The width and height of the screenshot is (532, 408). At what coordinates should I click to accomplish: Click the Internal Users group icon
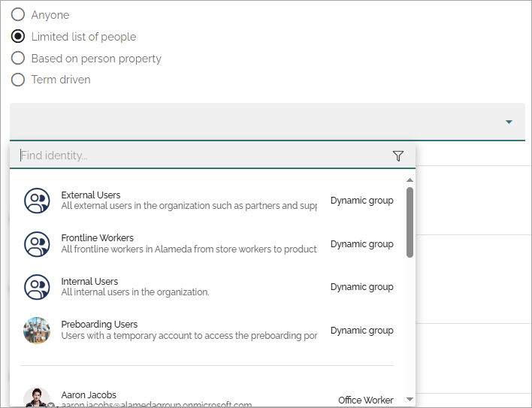point(37,287)
